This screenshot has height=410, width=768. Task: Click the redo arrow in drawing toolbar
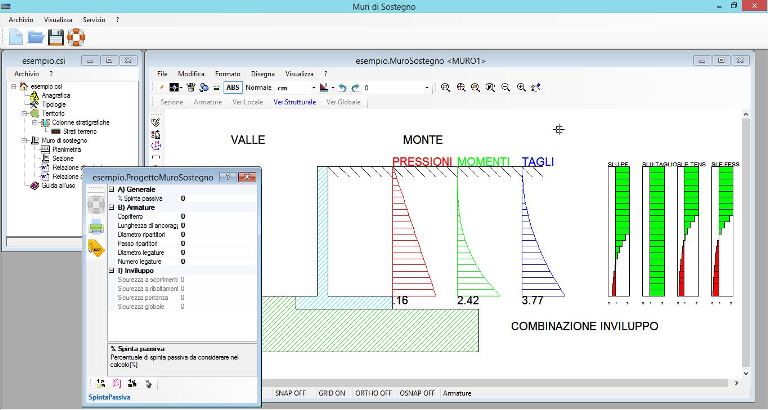(354, 88)
